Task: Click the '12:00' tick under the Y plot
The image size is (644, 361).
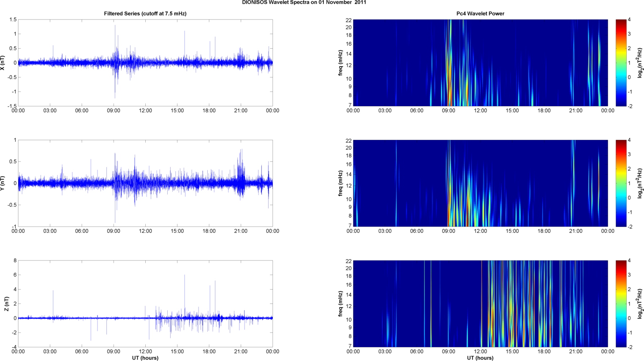Action: coord(145,231)
